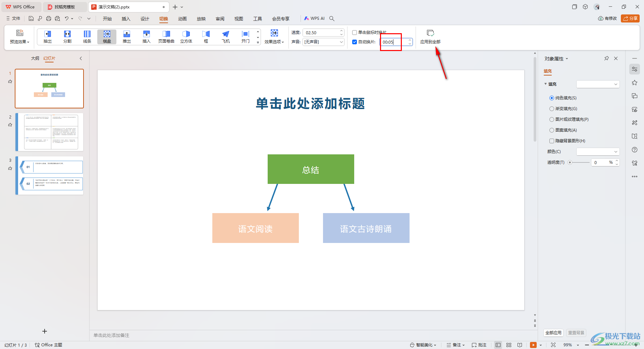This screenshot has height=349, width=644.
Task: Select the 开门 transition effect
Action: click(x=246, y=37)
